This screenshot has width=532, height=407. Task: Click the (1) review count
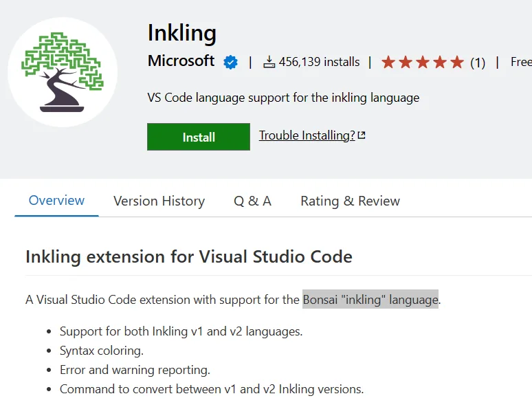point(478,63)
